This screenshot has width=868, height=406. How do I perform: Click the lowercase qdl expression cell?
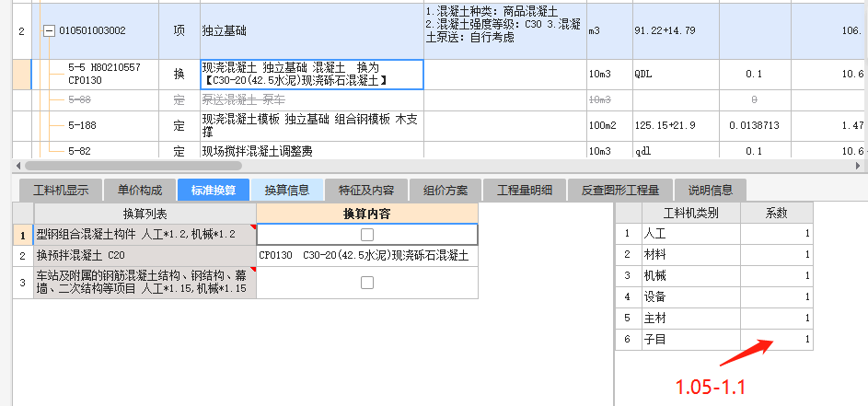[676, 151]
